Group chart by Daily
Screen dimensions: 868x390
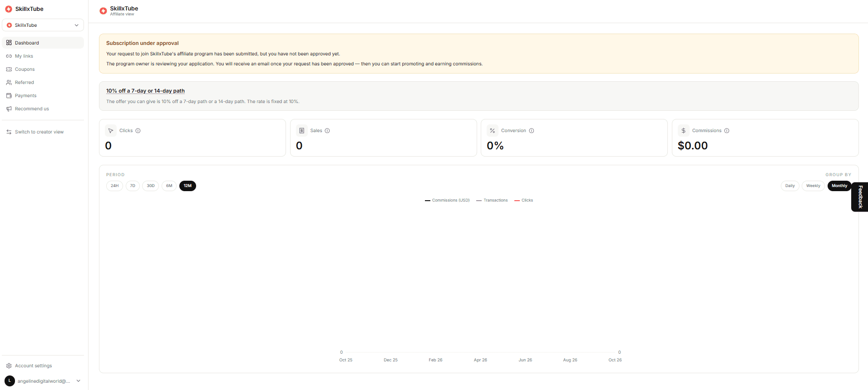coord(790,186)
